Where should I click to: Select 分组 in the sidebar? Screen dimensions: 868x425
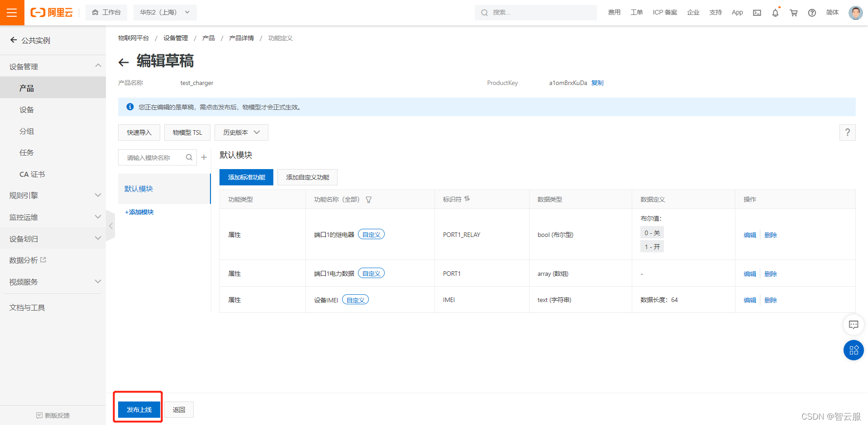(53, 131)
